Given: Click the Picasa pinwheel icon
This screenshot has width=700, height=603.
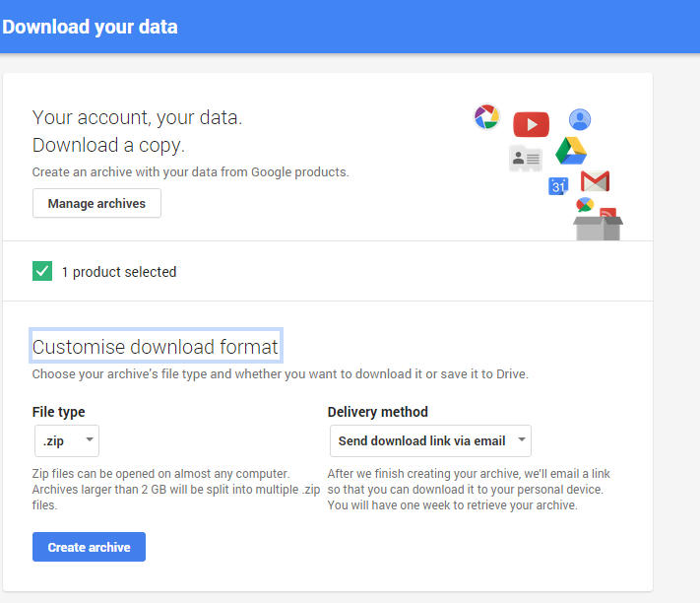Looking at the screenshot, I should [x=486, y=117].
